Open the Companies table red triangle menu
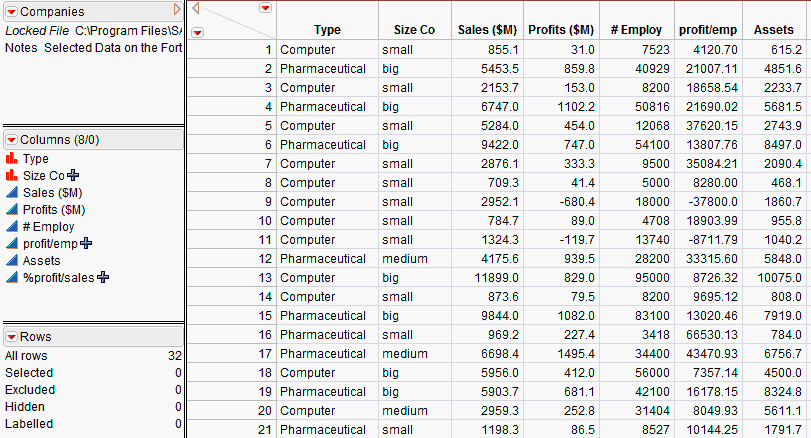 [11, 10]
